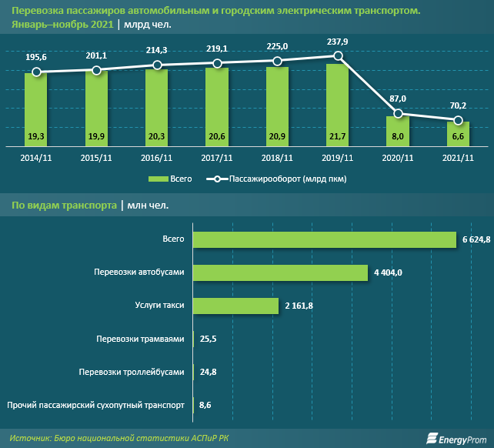The width and height of the screenshot is (494, 448).
Task: Select the Перевозки автобусами bar
Action: pyautogui.click(x=280, y=272)
